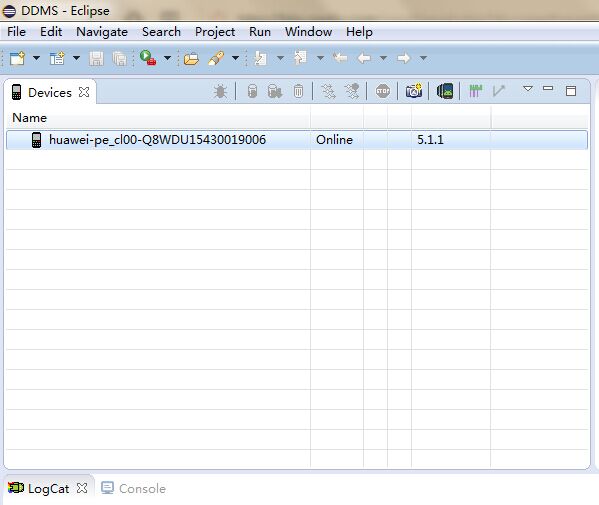Click the Back navigation arrow
Viewport: 599px width, 505px height.
click(x=364, y=58)
